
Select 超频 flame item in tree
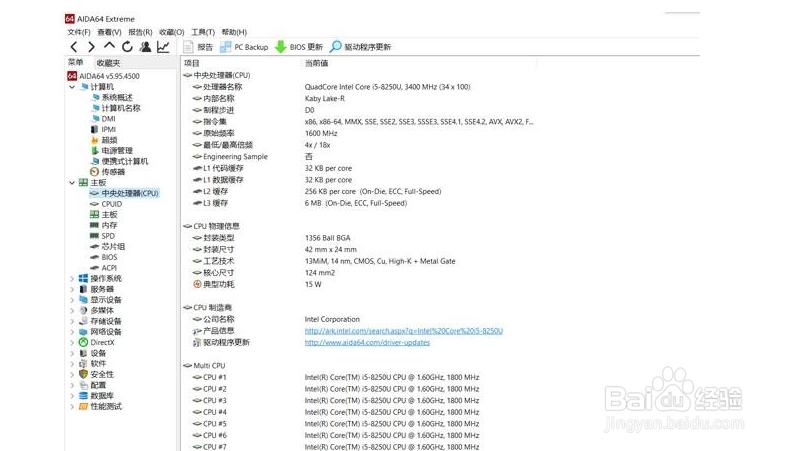[104, 140]
